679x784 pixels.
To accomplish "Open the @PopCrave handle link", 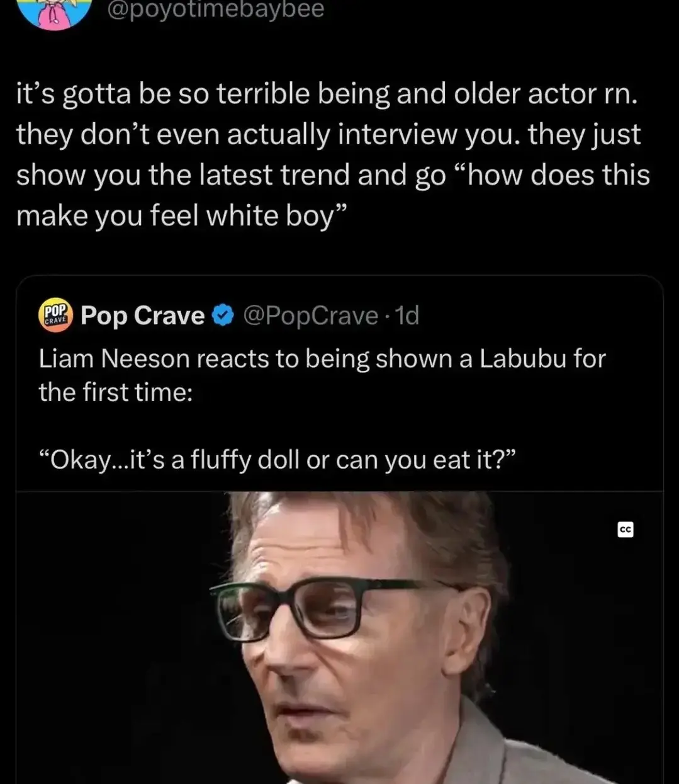I will coord(310,315).
